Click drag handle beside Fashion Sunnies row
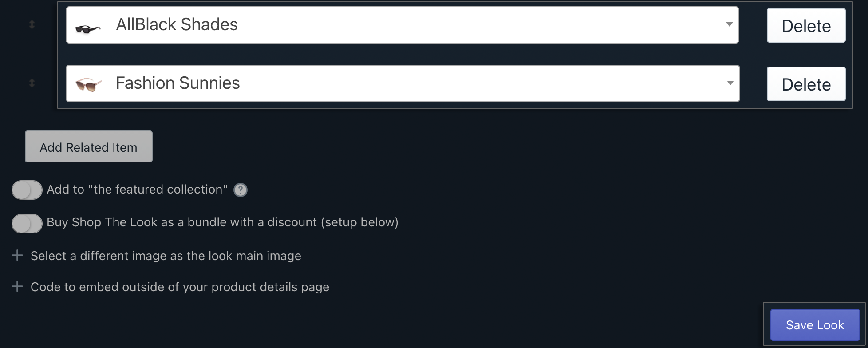This screenshot has width=868, height=348. click(x=32, y=83)
